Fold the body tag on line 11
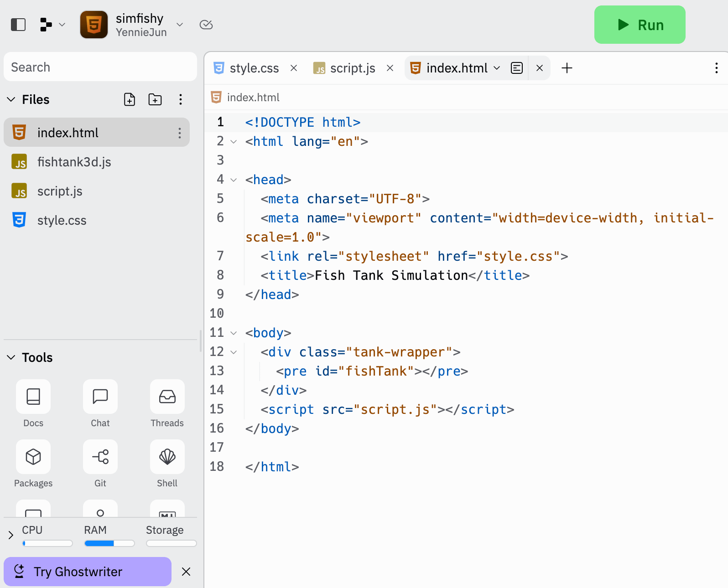 [234, 333]
